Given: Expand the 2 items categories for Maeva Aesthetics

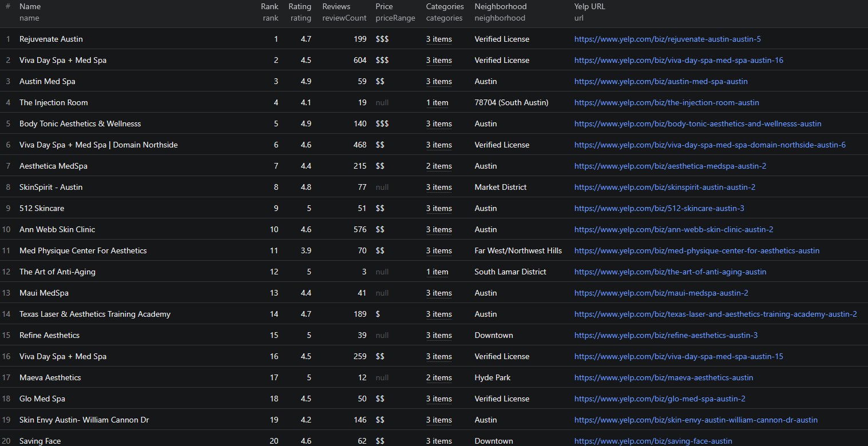Looking at the screenshot, I should click(439, 377).
